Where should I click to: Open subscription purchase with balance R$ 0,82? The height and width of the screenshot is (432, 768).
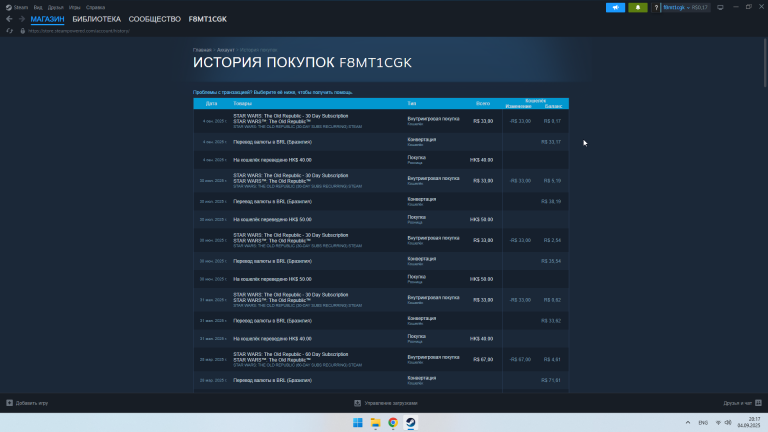(381, 300)
